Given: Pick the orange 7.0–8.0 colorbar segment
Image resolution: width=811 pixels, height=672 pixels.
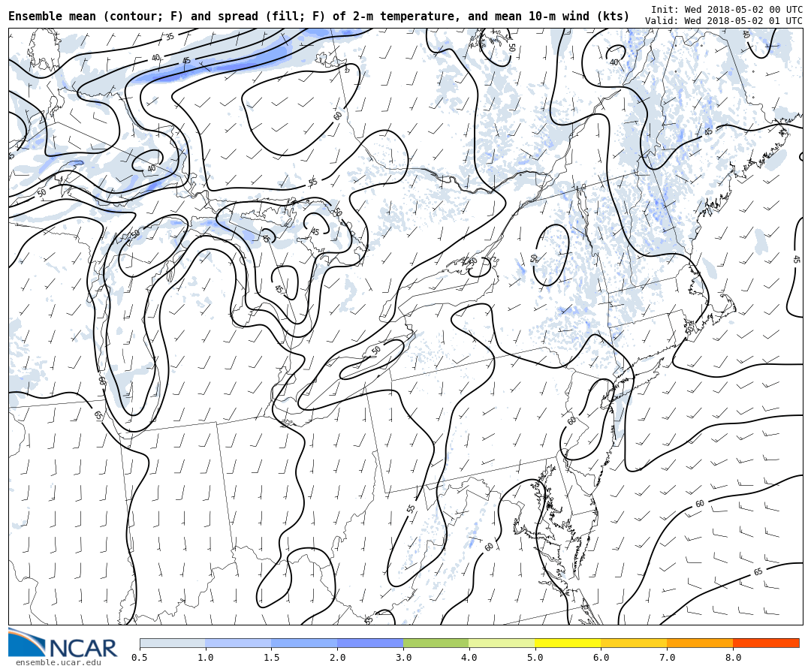Looking at the screenshot, I should click(x=700, y=643).
